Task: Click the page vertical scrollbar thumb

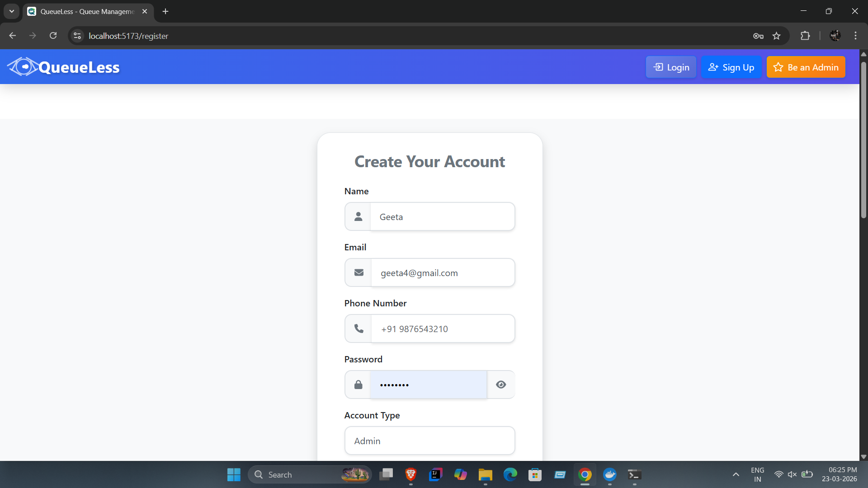Action: pos(863,140)
